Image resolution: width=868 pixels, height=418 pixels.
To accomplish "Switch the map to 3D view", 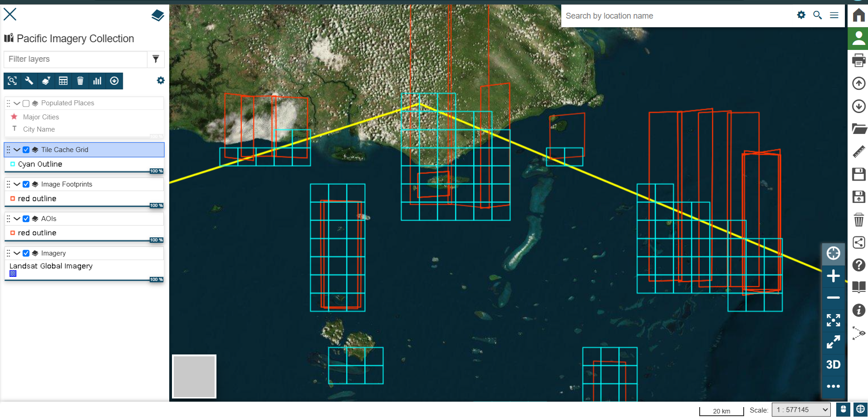I will (x=833, y=364).
